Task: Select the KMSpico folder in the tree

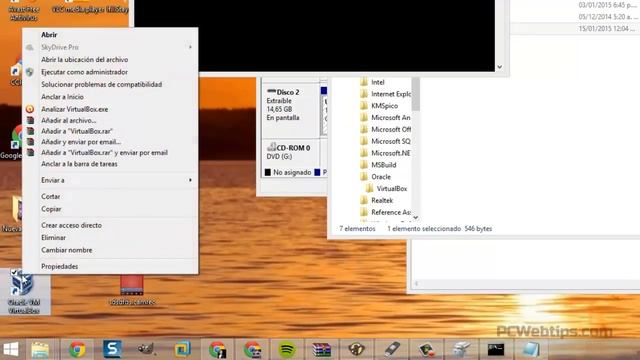Action: (384, 106)
